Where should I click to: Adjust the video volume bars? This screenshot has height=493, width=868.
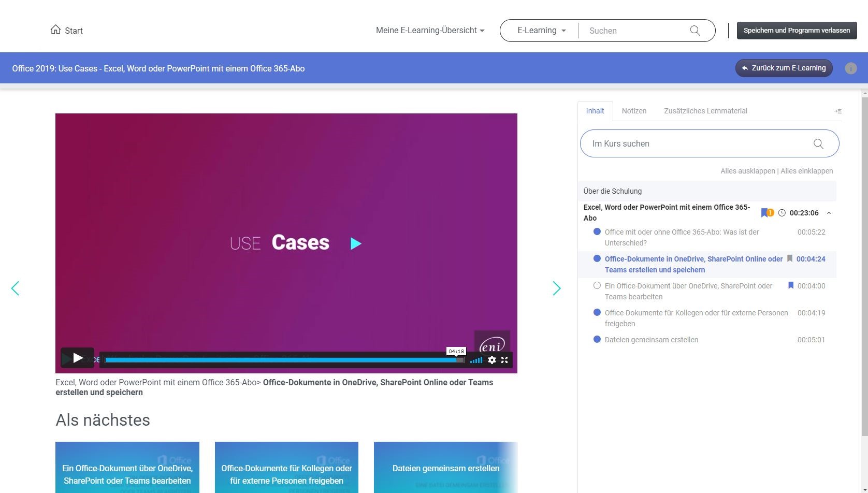pos(476,360)
